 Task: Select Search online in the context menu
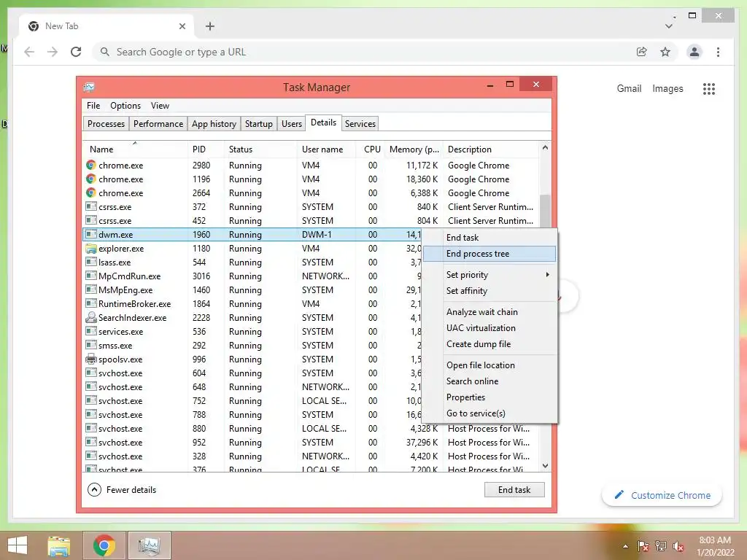489,381
